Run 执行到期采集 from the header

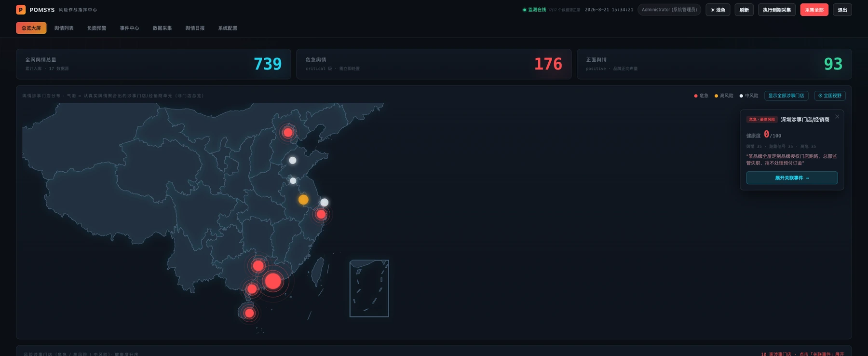tap(777, 10)
